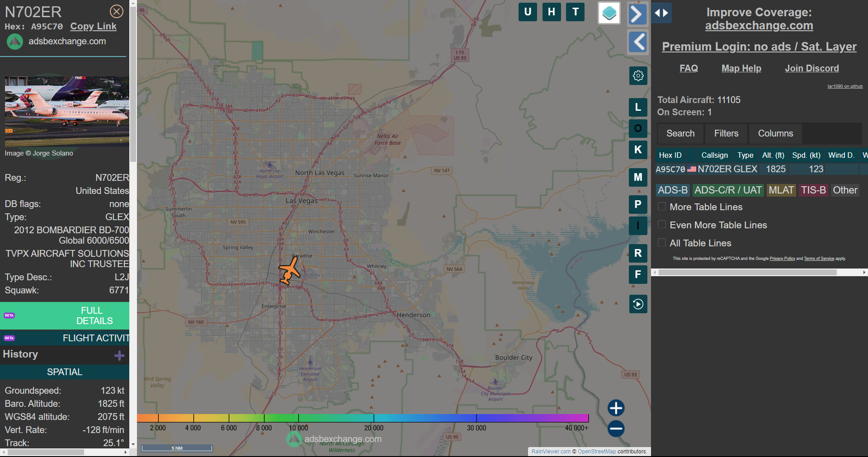Zoom in the map with plus button
This screenshot has width=868, height=457.
pyautogui.click(x=616, y=408)
